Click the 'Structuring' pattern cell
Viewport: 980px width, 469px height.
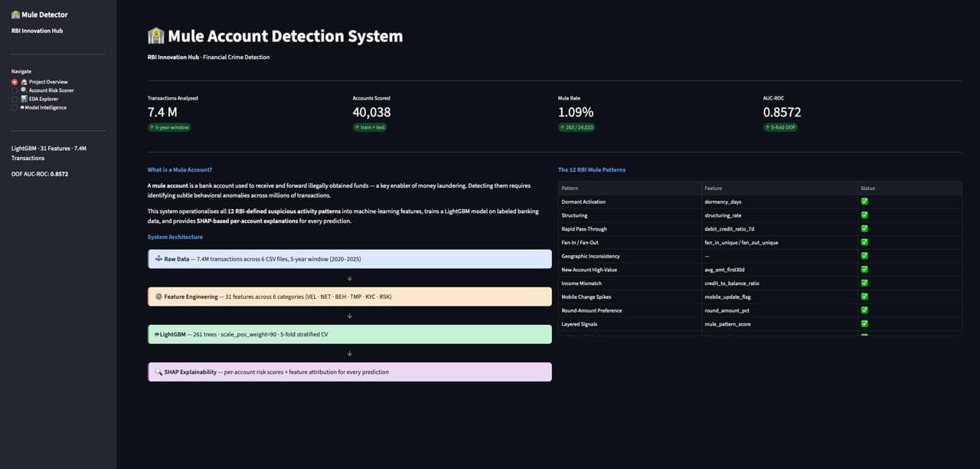point(630,215)
